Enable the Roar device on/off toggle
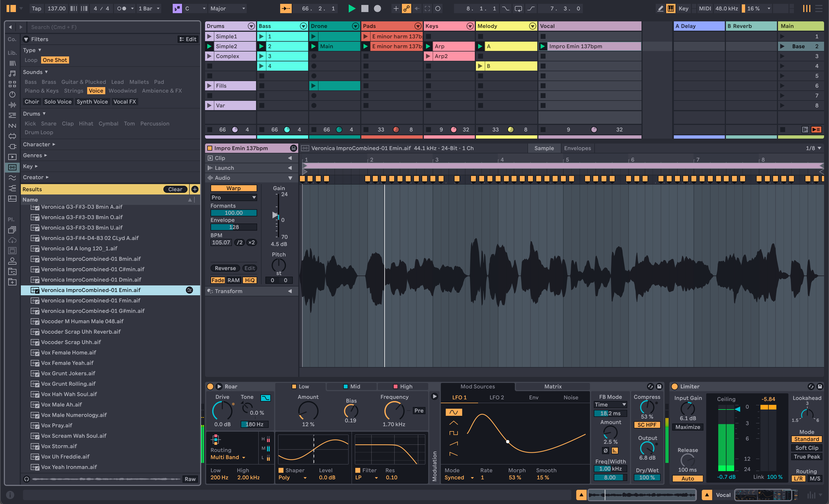Viewport: 829px width, 504px height. (x=211, y=386)
